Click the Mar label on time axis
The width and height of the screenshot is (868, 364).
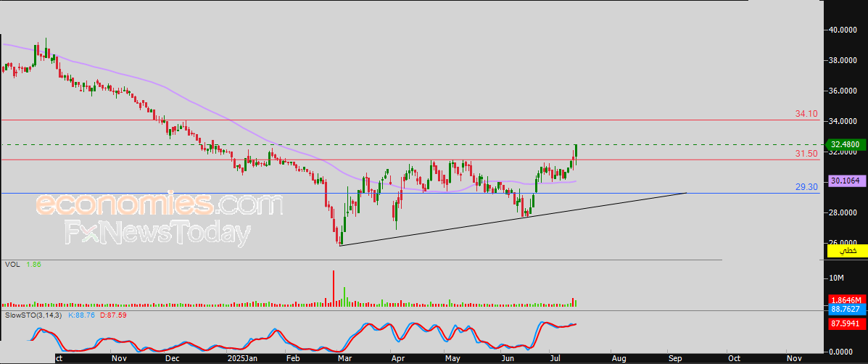click(x=345, y=358)
